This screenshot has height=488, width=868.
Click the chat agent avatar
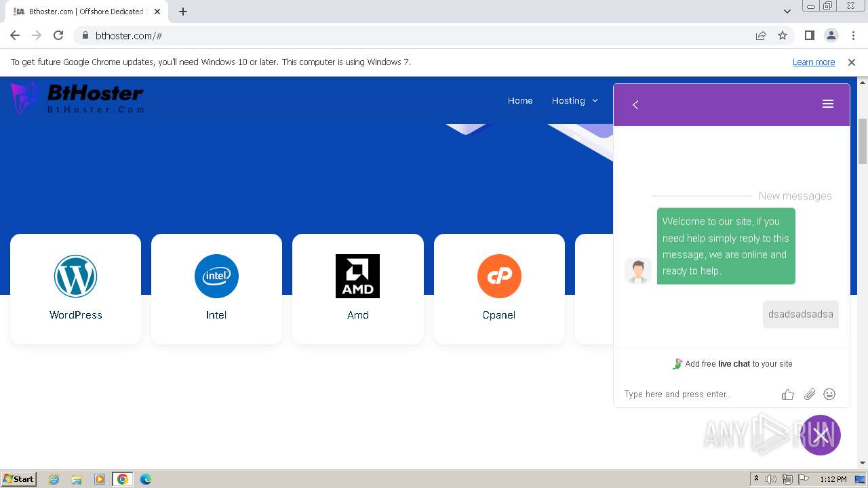[637, 271]
